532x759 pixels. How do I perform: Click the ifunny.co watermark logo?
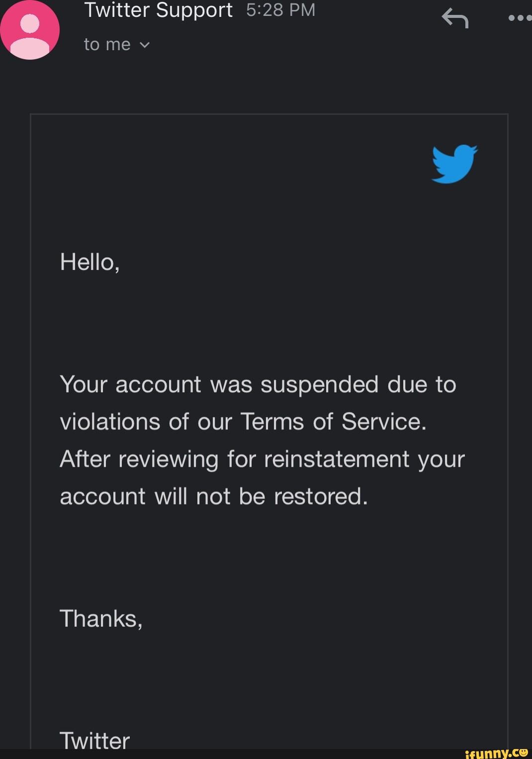click(x=496, y=753)
